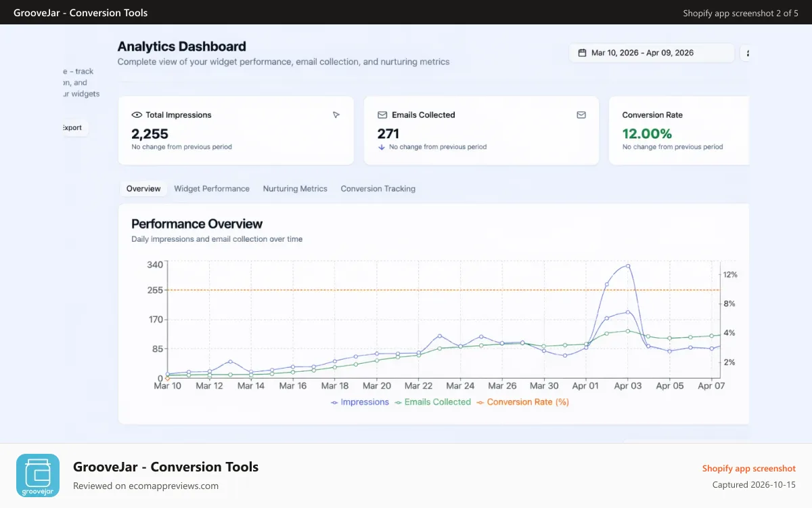Click 'Shopify app screenshot 2 of 5' in top bar
The image size is (812, 508).
(740, 13)
